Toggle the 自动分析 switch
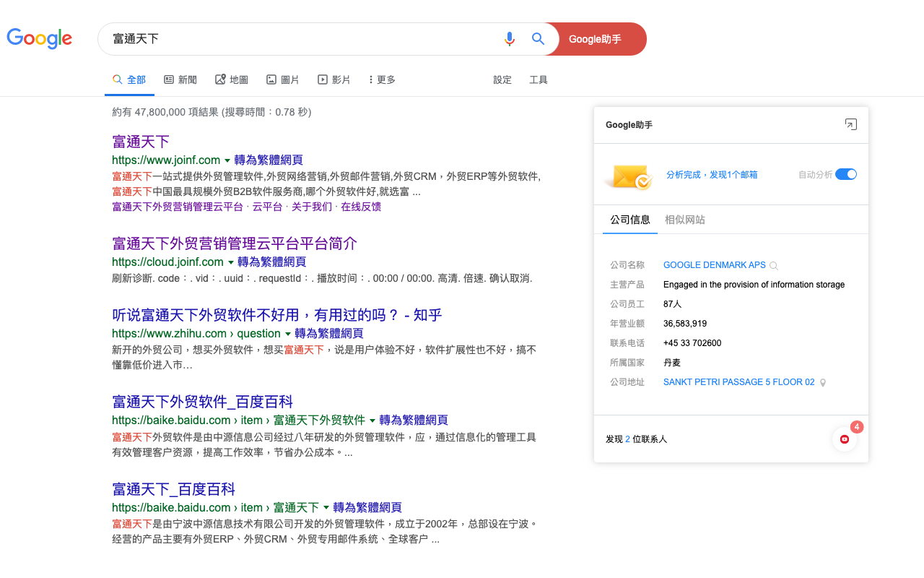The image size is (924, 578). tap(846, 174)
